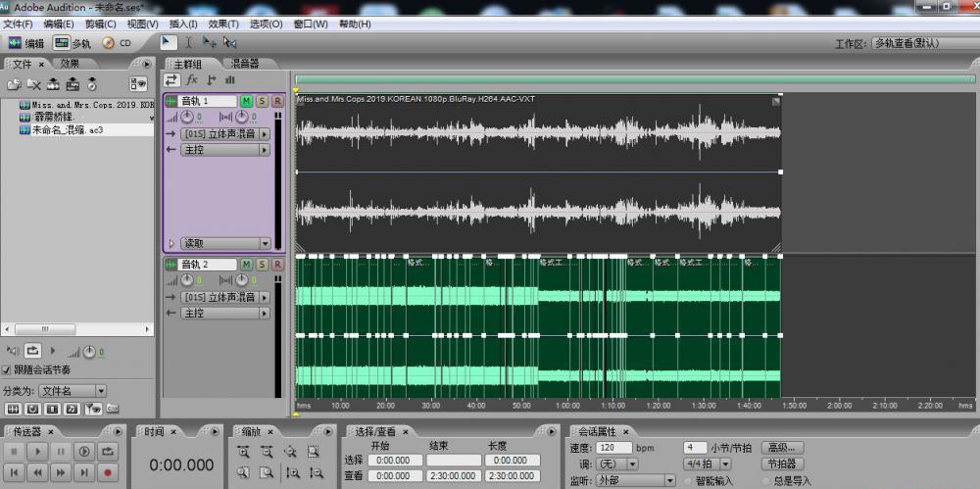
Task: Click Stop in the transport panel
Action: [x=15, y=452]
